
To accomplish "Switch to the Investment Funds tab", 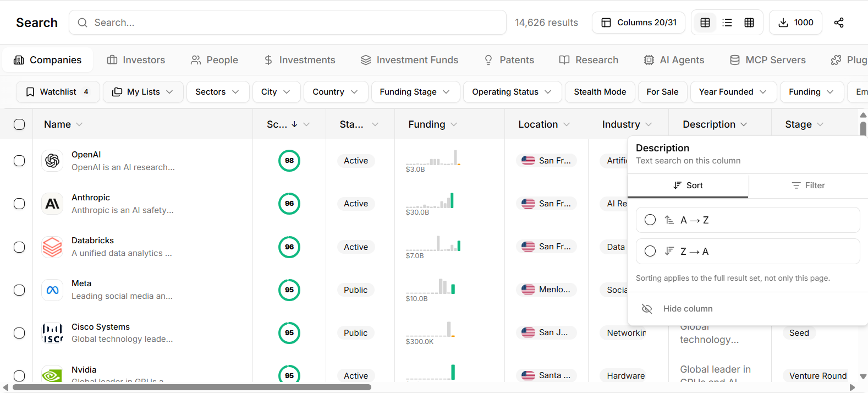I will coord(409,60).
